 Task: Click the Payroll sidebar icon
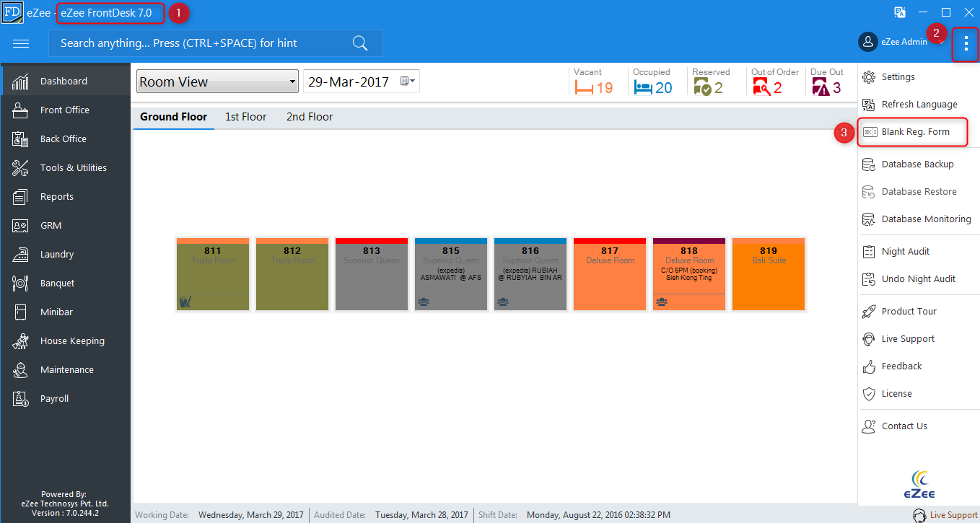[x=20, y=398]
